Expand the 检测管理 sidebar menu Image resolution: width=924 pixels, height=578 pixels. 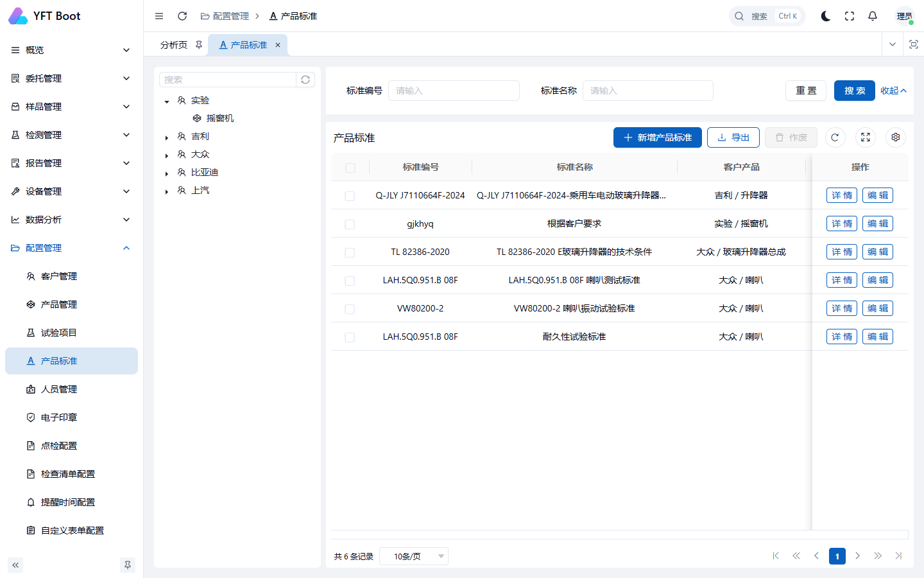point(71,135)
